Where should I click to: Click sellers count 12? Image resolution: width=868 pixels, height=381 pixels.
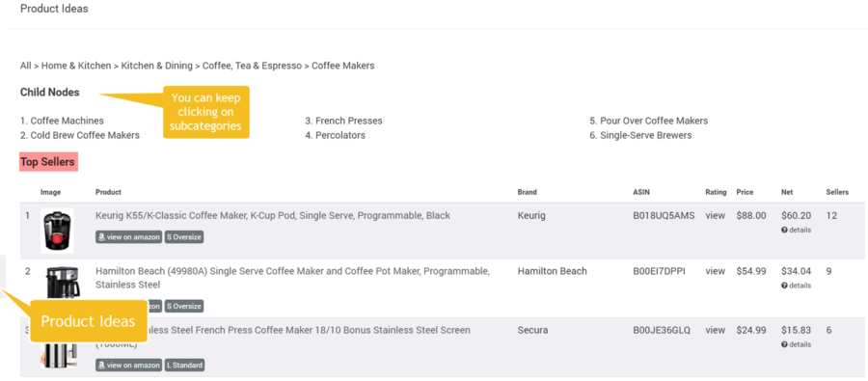[831, 215]
